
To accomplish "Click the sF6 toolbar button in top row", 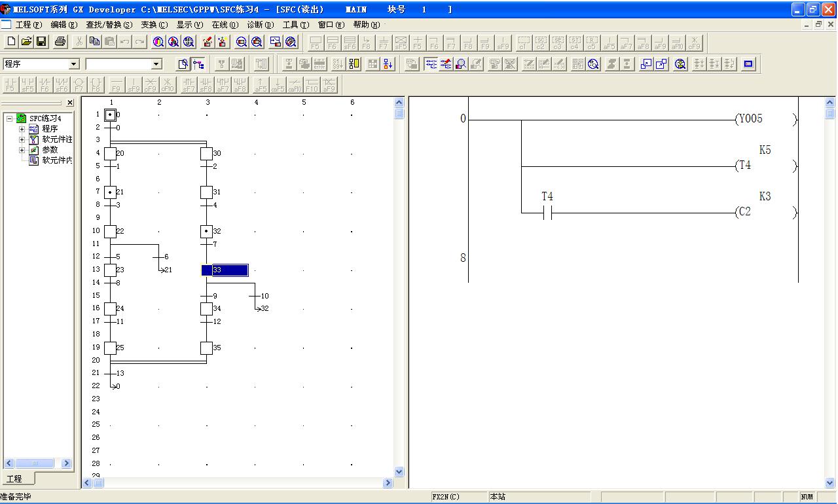I will 350,43.
